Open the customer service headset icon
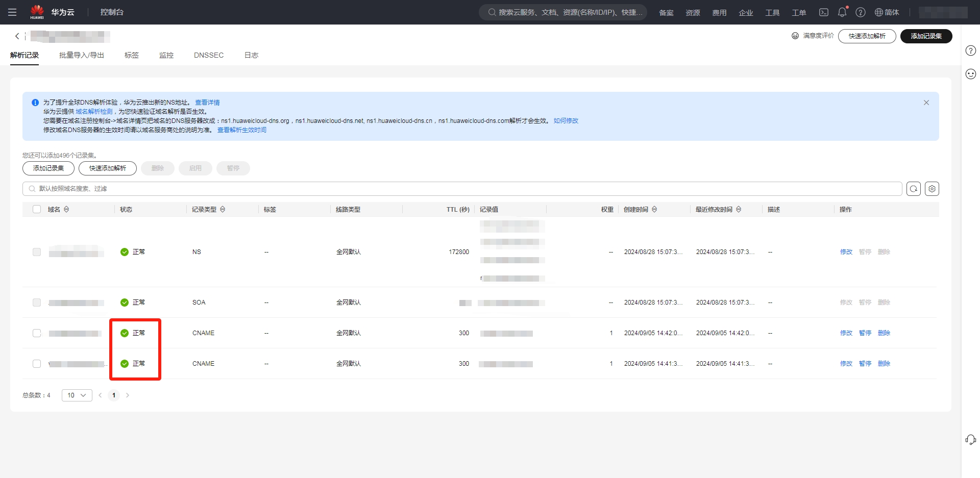The image size is (980, 478). [x=971, y=440]
